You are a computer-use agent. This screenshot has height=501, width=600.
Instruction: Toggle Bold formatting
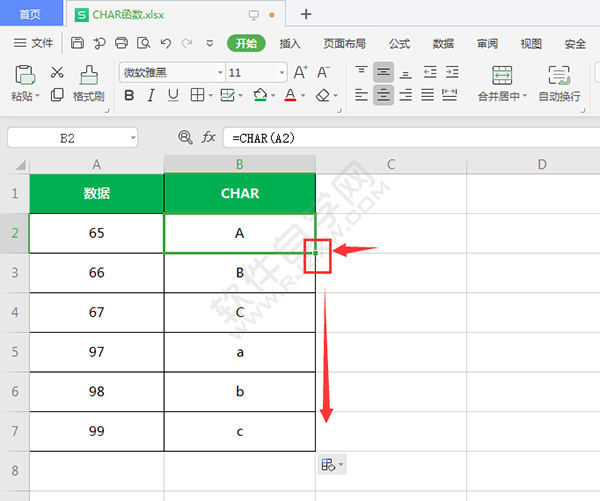129,95
